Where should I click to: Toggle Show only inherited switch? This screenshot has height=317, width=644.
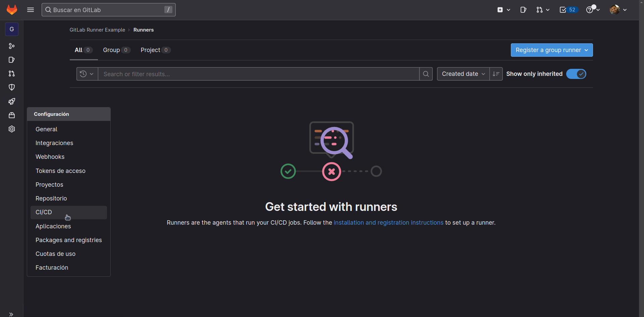pos(576,74)
